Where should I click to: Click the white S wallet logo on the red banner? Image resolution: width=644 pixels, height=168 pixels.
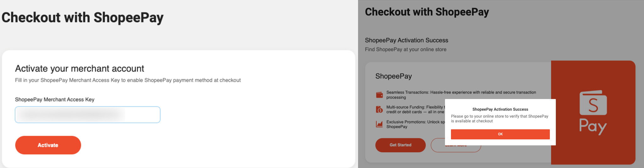click(593, 103)
